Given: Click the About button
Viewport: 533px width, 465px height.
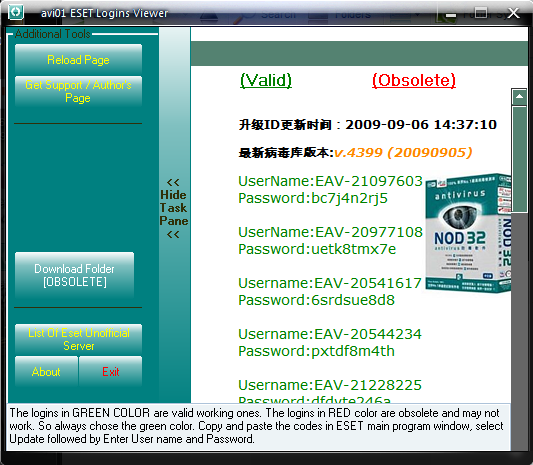Looking at the screenshot, I should click(x=46, y=371).
